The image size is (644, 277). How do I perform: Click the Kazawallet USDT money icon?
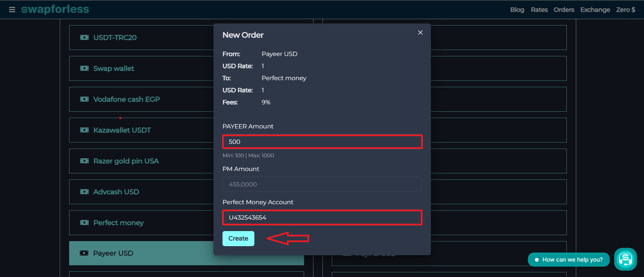click(x=84, y=130)
